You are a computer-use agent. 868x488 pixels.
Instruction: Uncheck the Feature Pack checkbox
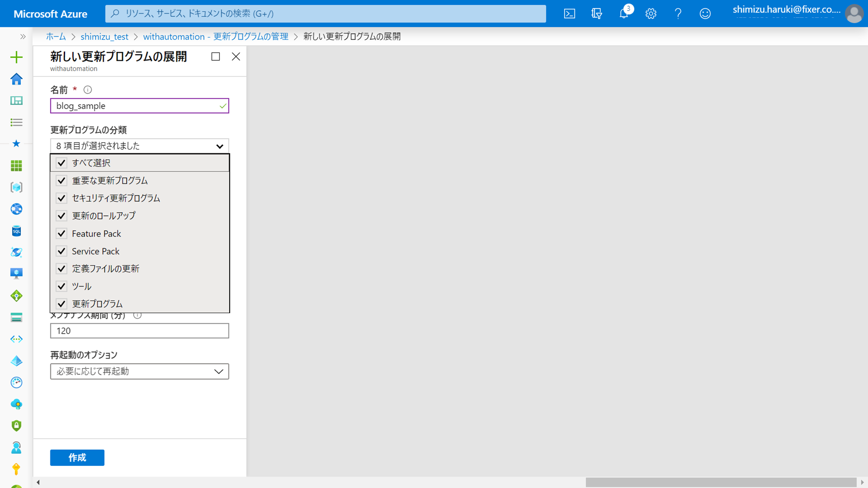(62, 234)
